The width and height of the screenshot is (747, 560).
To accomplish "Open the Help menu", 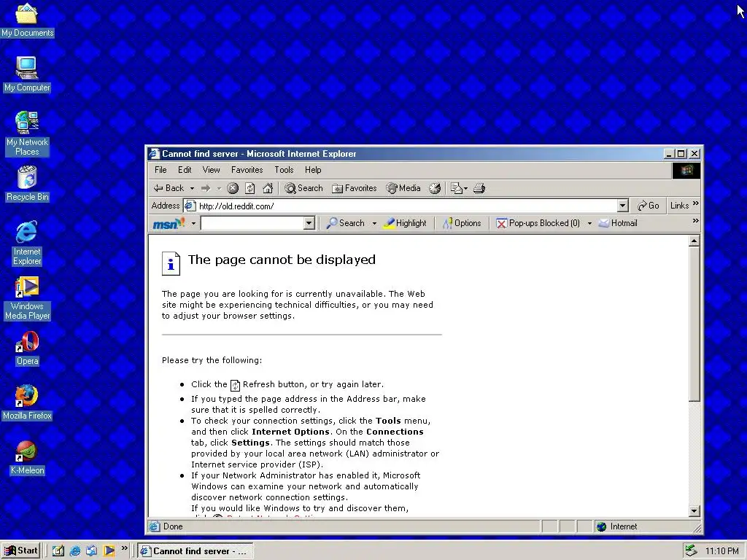I will click(313, 170).
